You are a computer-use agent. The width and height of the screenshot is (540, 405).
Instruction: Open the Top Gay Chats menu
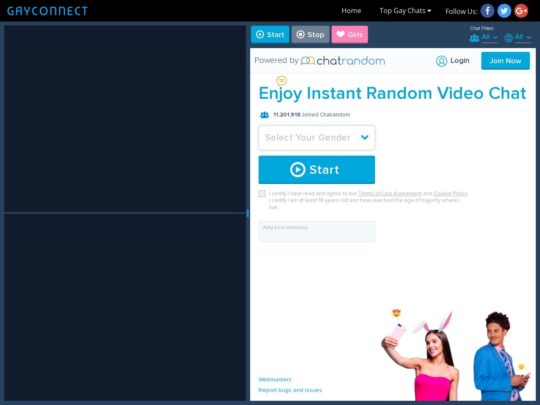pos(405,11)
